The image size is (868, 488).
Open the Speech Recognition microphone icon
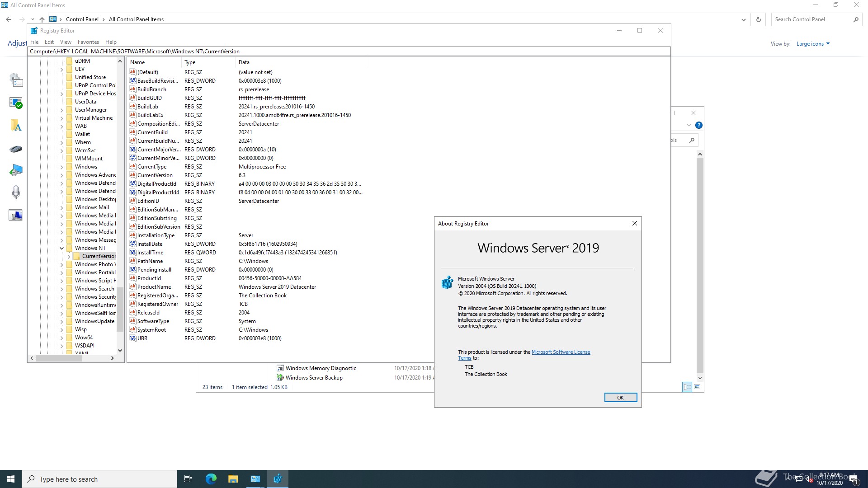click(x=16, y=192)
